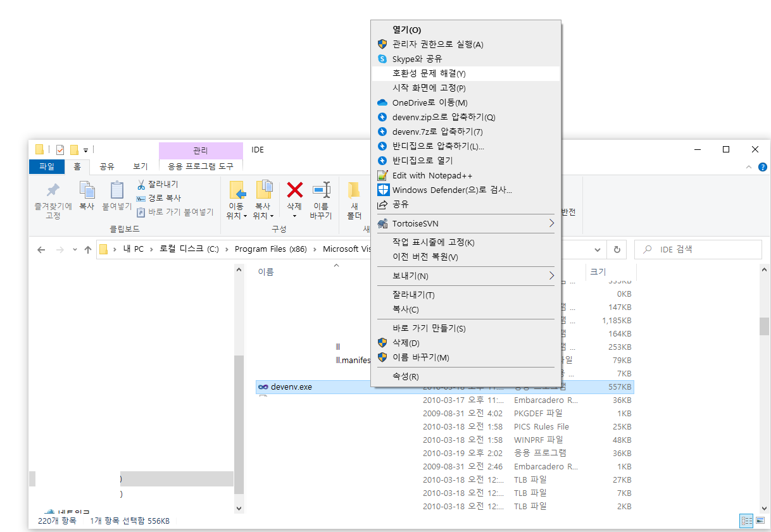771x532 pixels.
Task: Click the 로컬 디스크 (C:) breadcrumb
Action: (x=189, y=249)
